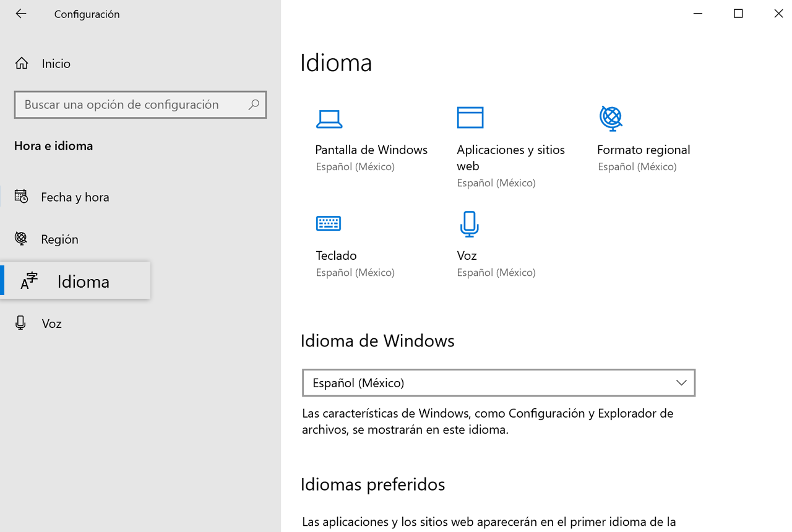792x532 pixels.
Task: Click the Región globe icon in sidebar
Action: [x=21, y=239]
